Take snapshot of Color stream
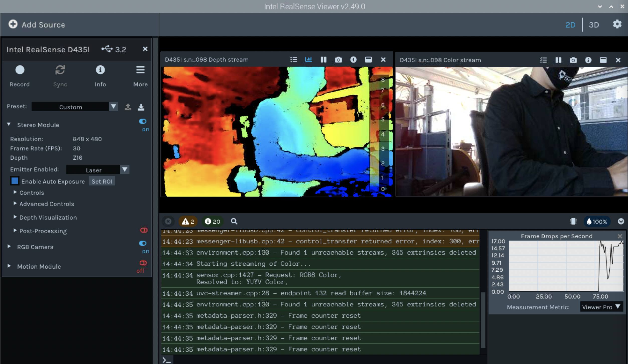Image resolution: width=628 pixels, height=364 pixels. click(x=573, y=60)
